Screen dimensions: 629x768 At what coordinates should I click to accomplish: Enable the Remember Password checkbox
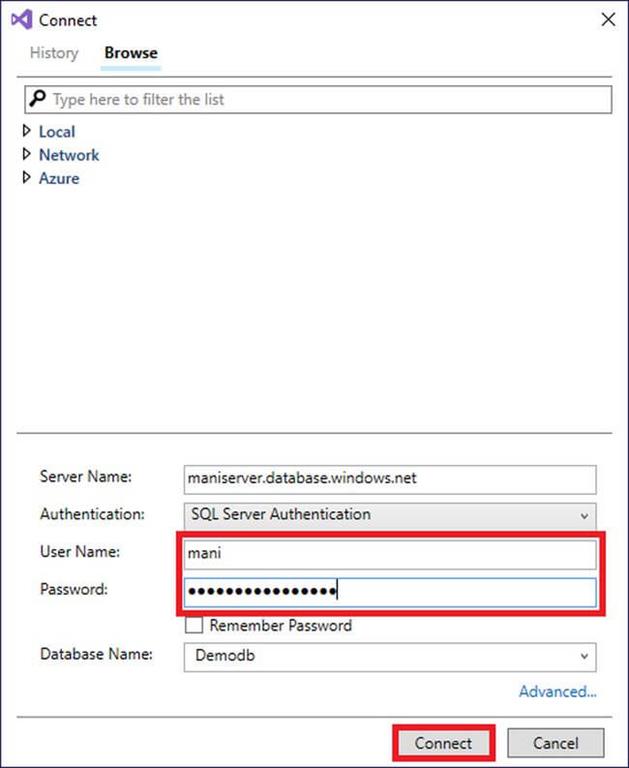point(194,626)
